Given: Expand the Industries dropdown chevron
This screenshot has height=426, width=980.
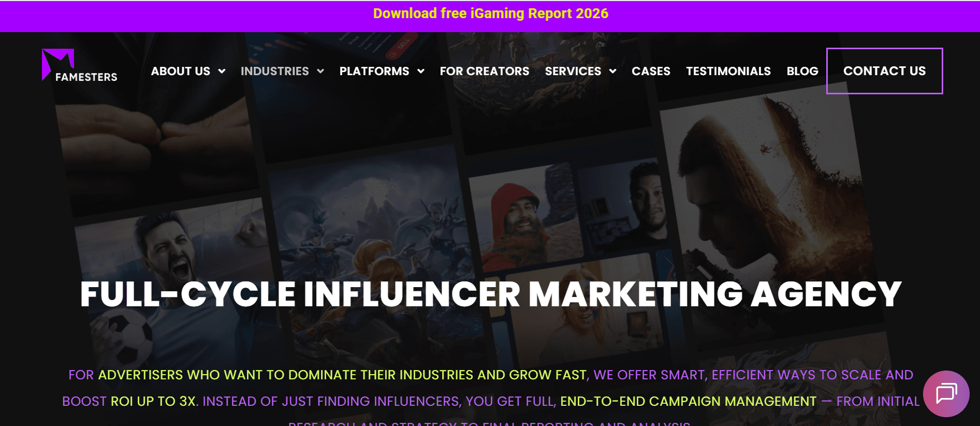Looking at the screenshot, I should (320, 72).
